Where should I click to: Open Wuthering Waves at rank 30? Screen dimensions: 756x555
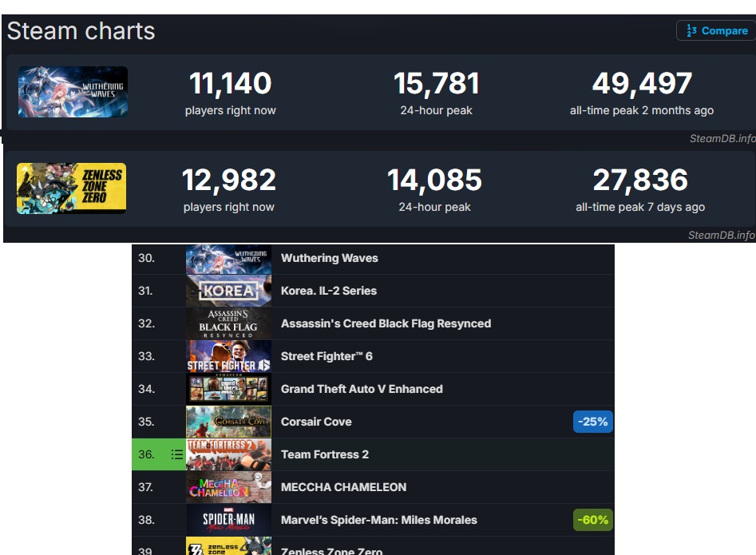tap(330, 258)
